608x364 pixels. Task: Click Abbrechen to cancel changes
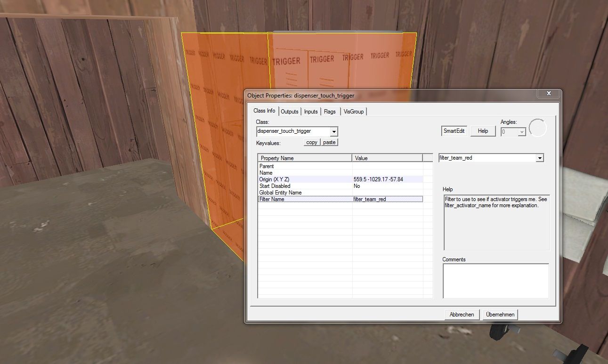462,315
